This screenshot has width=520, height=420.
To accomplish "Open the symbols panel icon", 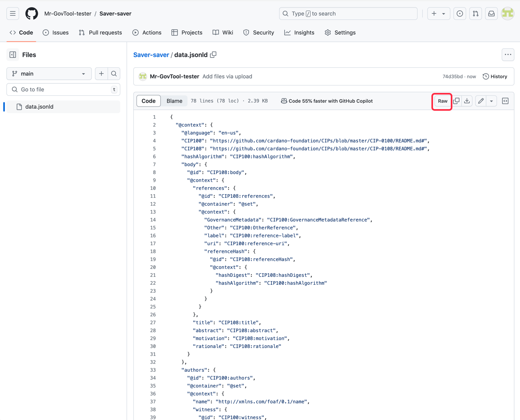I will pyautogui.click(x=505, y=101).
